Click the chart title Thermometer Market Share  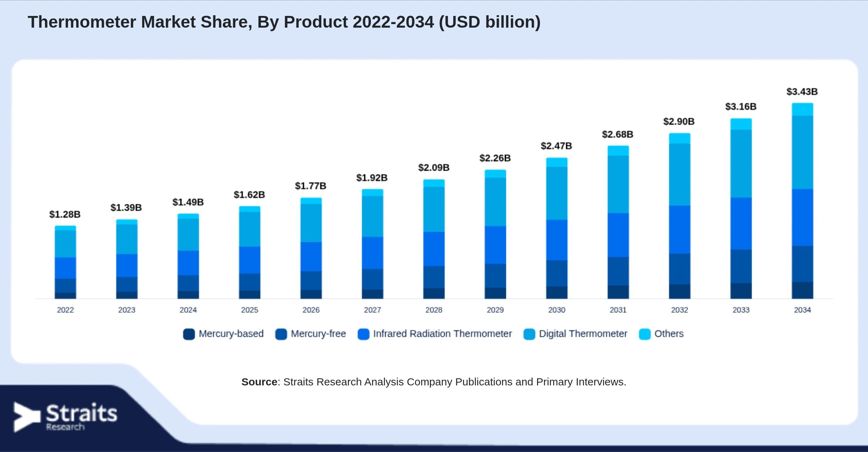coord(284,22)
